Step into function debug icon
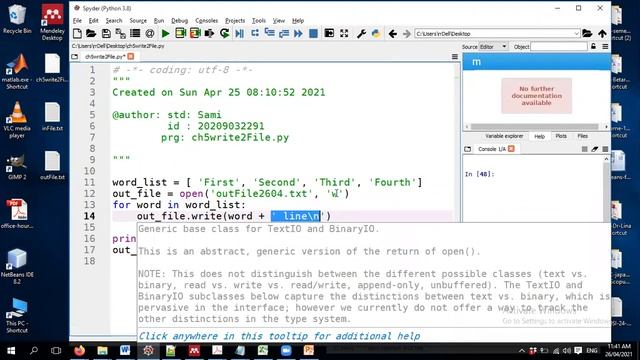This screenshot has height=360, width=640. 269,33
